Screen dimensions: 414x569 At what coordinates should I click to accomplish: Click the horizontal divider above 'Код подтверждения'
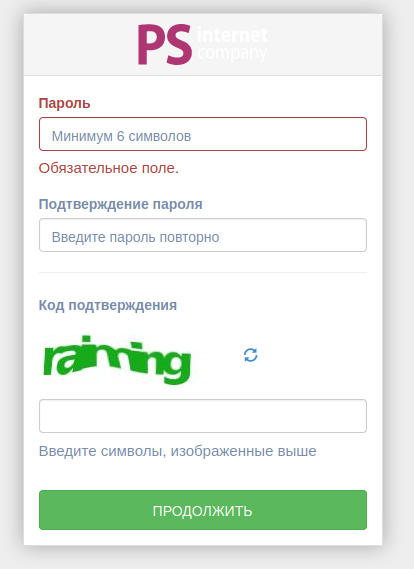203,272
